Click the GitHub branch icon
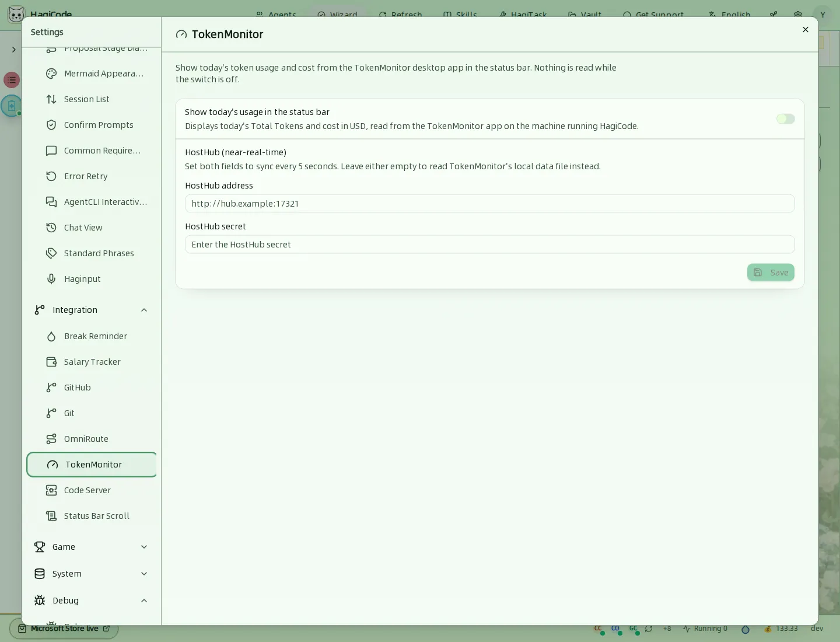This screenshot has height=642, width=840. [51, 388]
